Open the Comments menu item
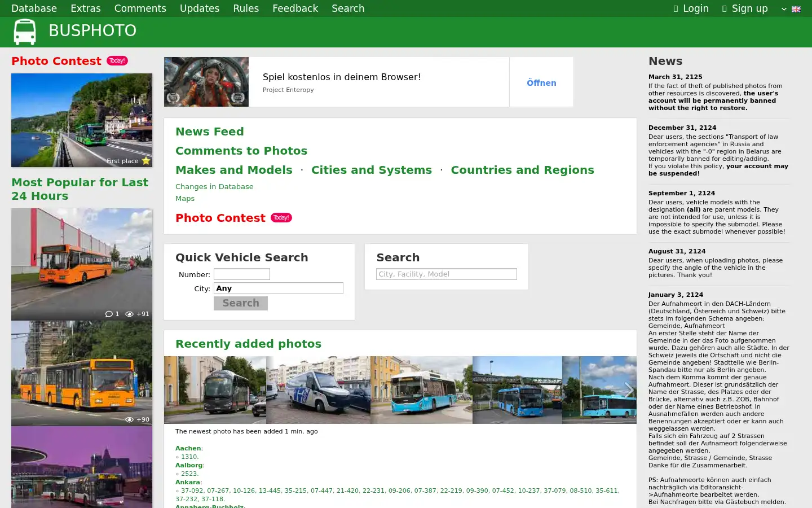The image size is (812, 508). (x=140, y=8)
